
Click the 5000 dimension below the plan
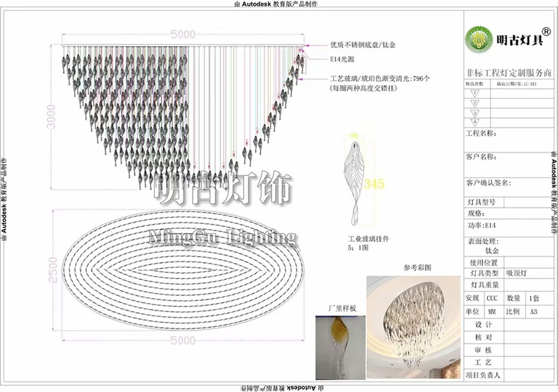click(183, 340)
